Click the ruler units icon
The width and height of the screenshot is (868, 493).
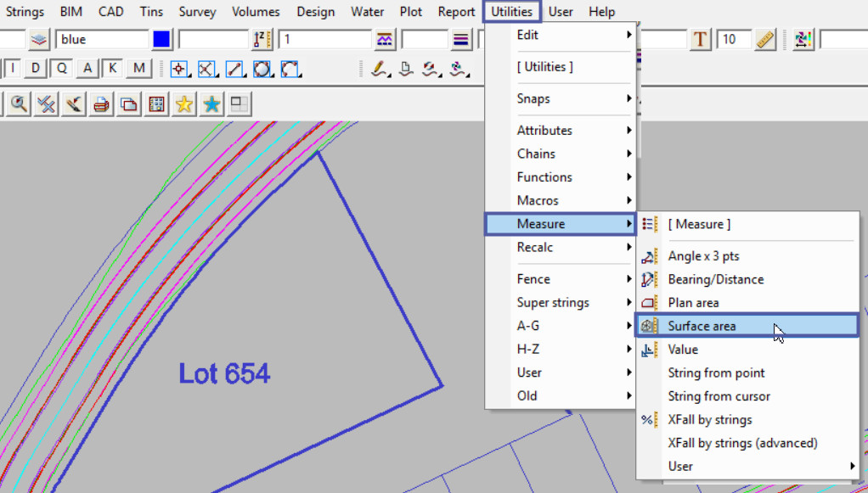[765, 39]
